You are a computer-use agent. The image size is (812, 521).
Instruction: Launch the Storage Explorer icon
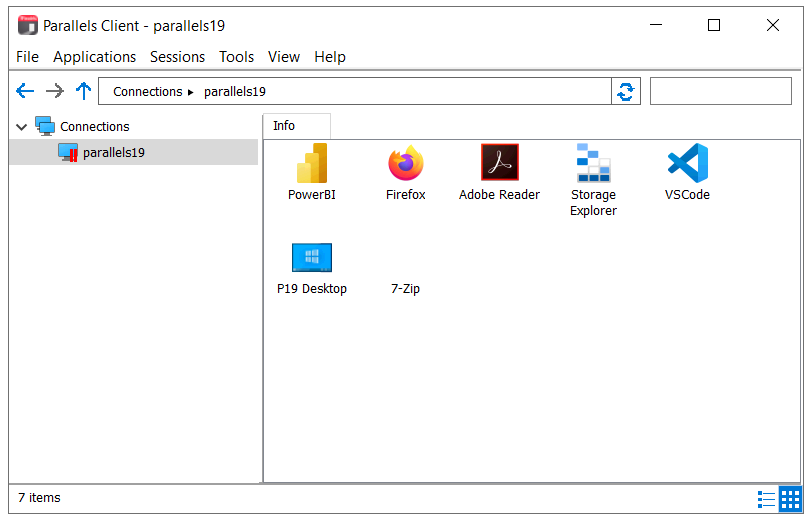click(593, 163)
